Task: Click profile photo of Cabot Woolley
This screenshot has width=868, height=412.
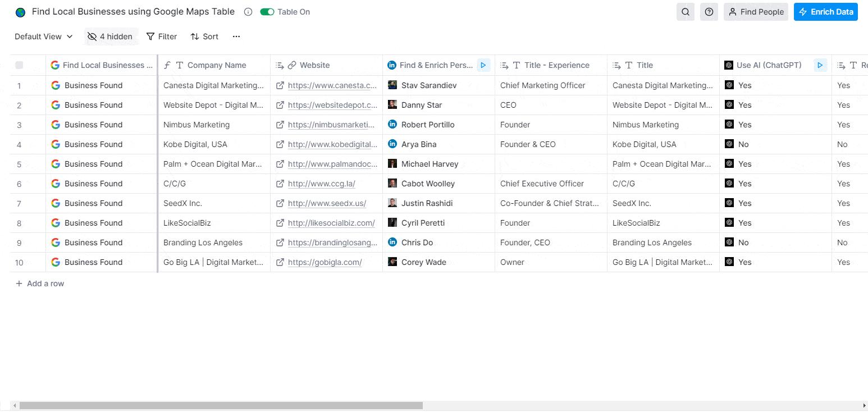Action: [392, 183]
